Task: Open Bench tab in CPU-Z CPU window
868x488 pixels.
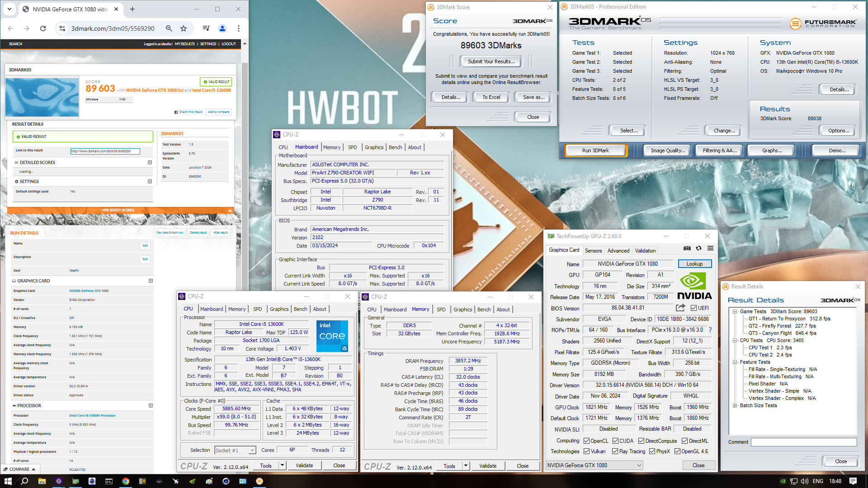Action: [300, 309]
